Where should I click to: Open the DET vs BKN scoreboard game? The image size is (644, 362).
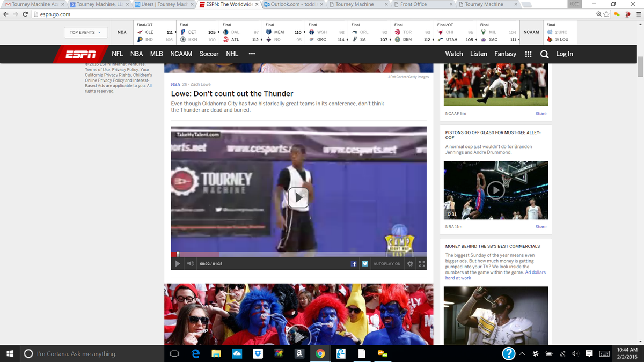click(197, 32)
